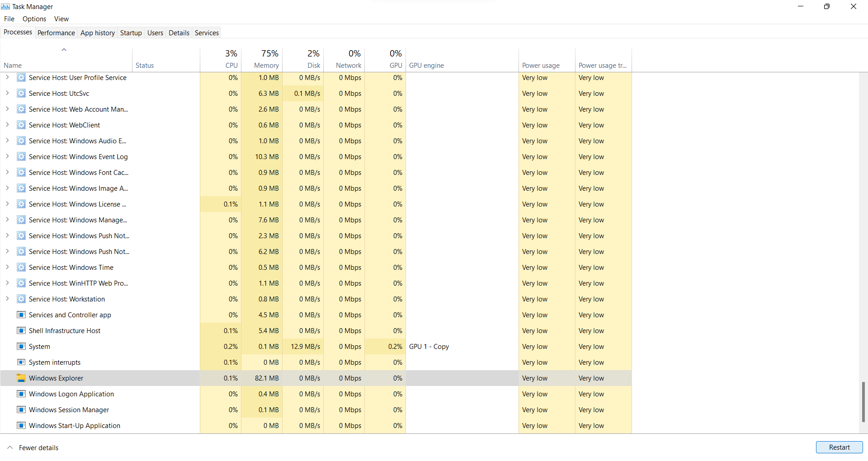Expand Service Host: User Profile Service
Image resolution: width=868 pixels, height=461 pixels.
pos(7,78)
